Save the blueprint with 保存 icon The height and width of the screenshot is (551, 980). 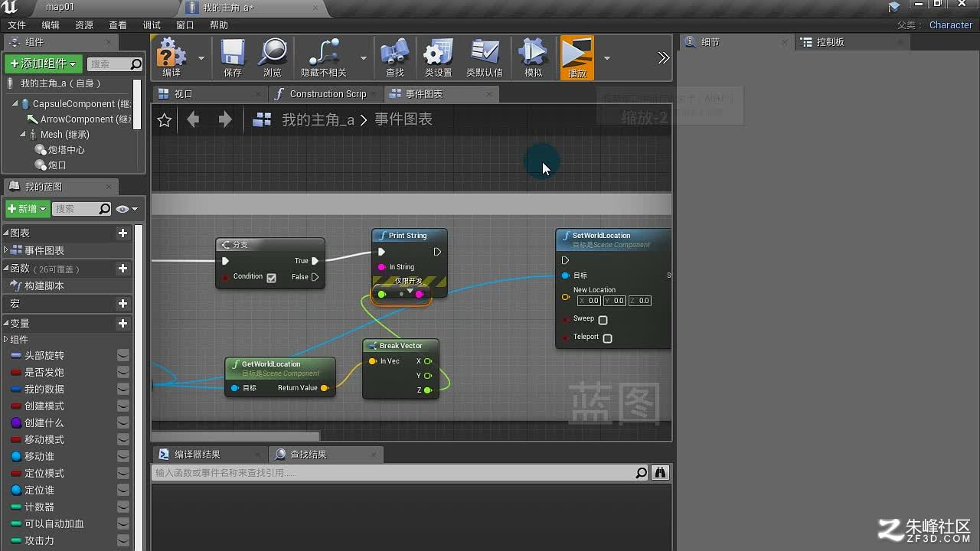pos(233,54)
